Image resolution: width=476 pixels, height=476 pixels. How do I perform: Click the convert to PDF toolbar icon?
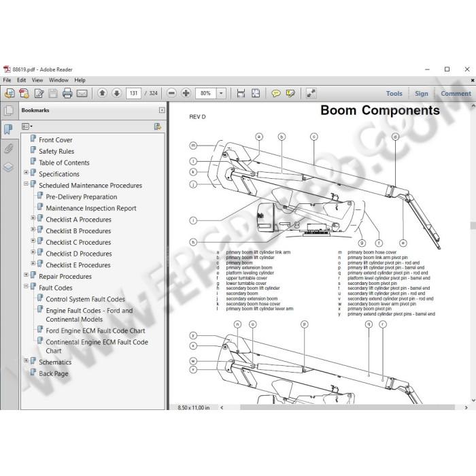[24, 93]
